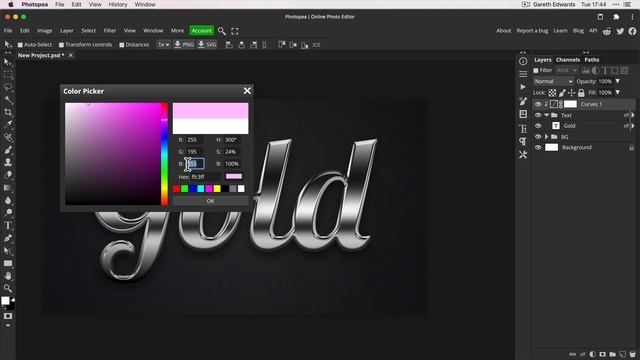This screenshot has width=640, height=360.
Task: Select the Gradient tool
Action: [8, 188]
